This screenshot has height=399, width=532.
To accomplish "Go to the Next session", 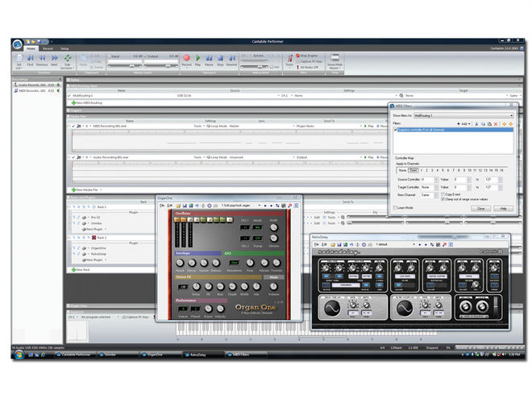I will pos(54,60).
